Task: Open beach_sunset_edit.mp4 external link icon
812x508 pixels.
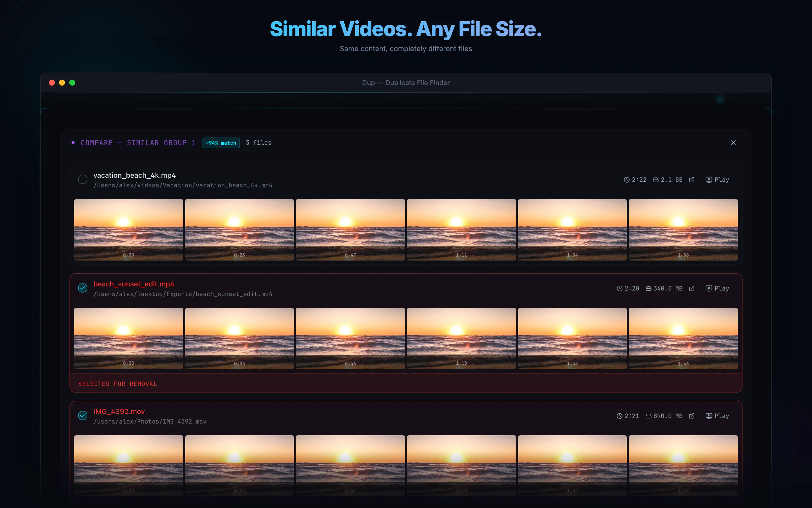Action: (691, 288)
